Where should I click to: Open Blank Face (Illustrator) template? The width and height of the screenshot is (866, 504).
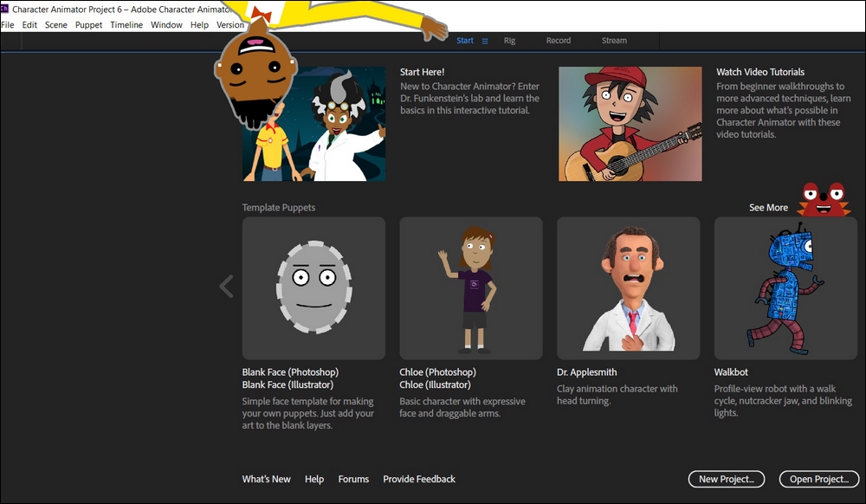tap(288, 384)
